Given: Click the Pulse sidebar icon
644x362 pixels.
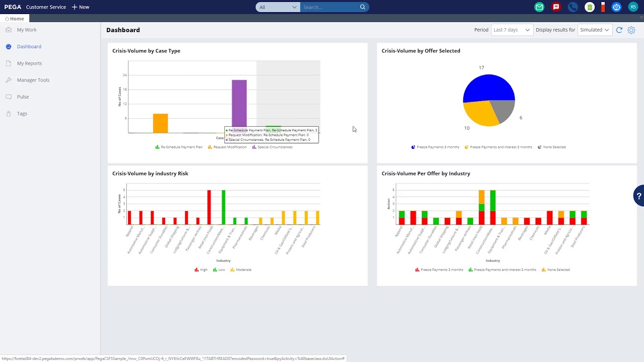Looking at the screenshot, I should tap(9, 97).
